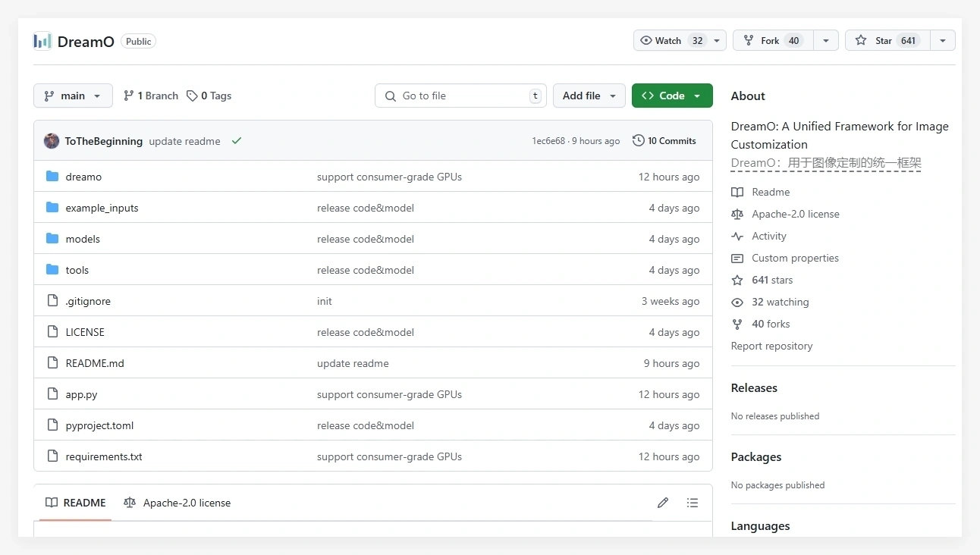Open the Star lists dropdown arrow
This screenshot has width=980, height=555.
point(942,41)
